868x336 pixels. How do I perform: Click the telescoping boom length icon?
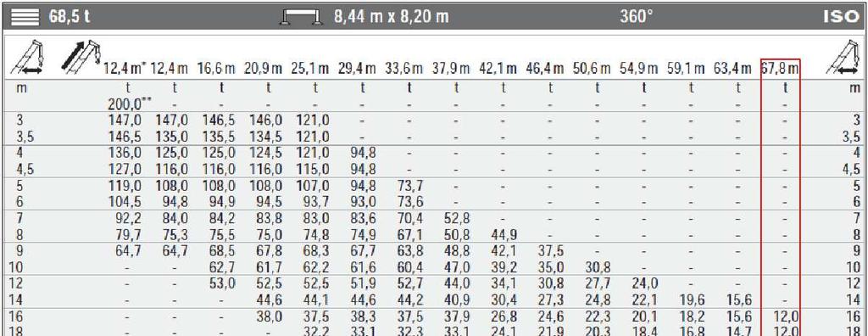click(x=81, y=58)
